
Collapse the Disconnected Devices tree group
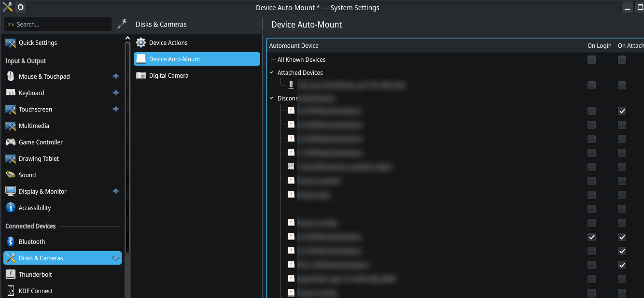(271, 98)
